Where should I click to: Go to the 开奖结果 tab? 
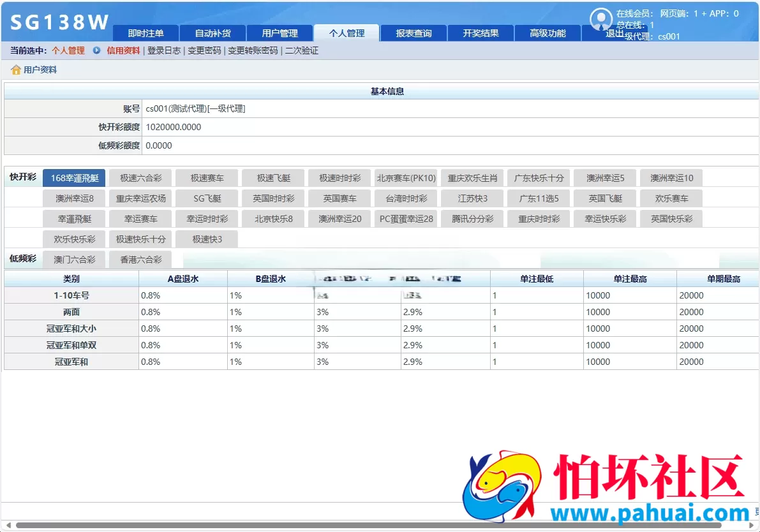pyautogui.click(x=481, y=33)
